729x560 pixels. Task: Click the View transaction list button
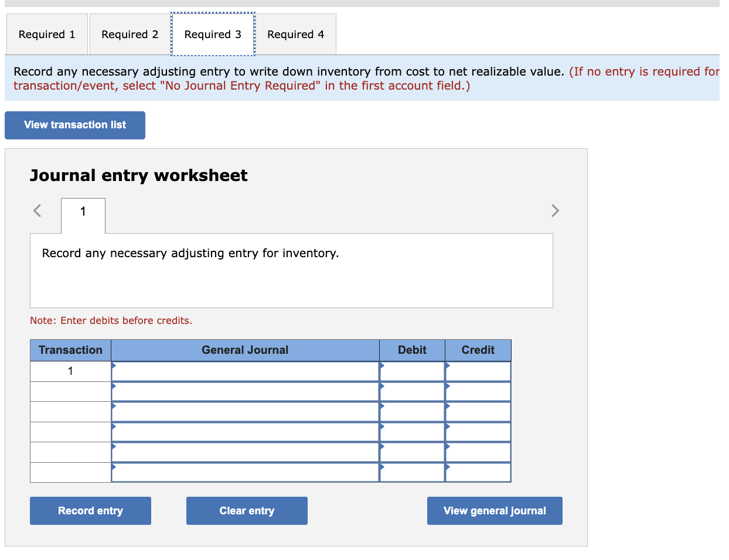(x=74, y=125)
